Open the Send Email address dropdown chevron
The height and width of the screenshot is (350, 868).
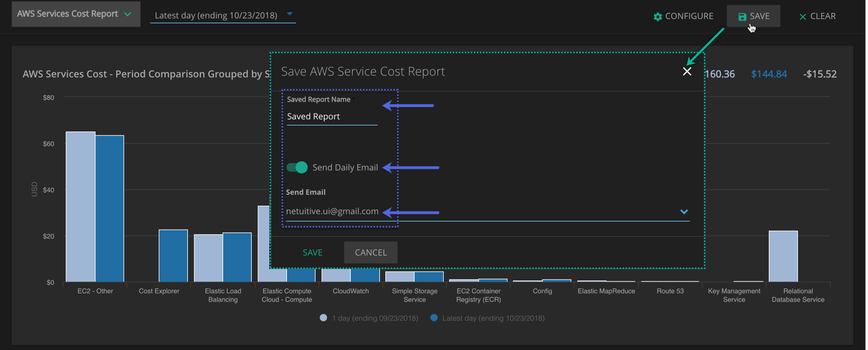[x=684, y=212]
